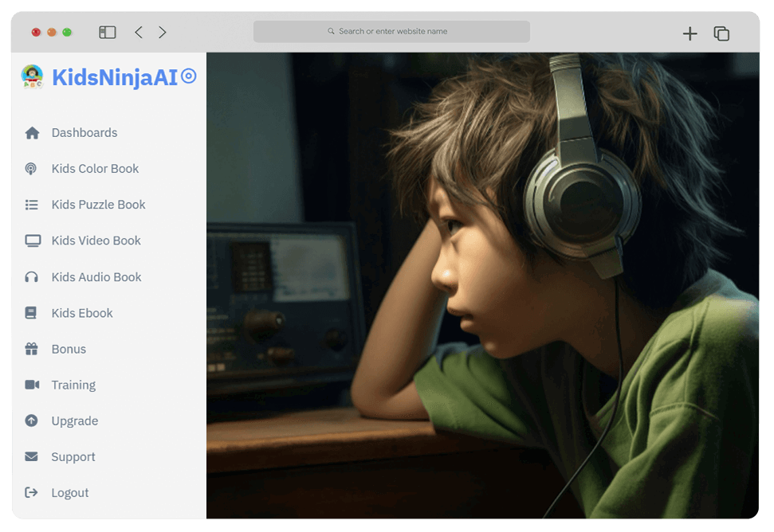Screen dimensions: 774x532
Task: Open the Kids Audio Book menu item
Action: [x=96, y=277]
